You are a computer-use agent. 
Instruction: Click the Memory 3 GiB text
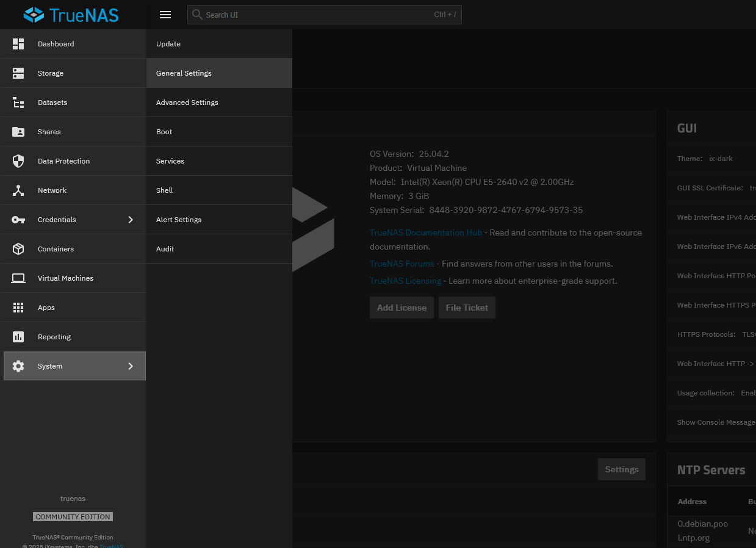point(400,196)
